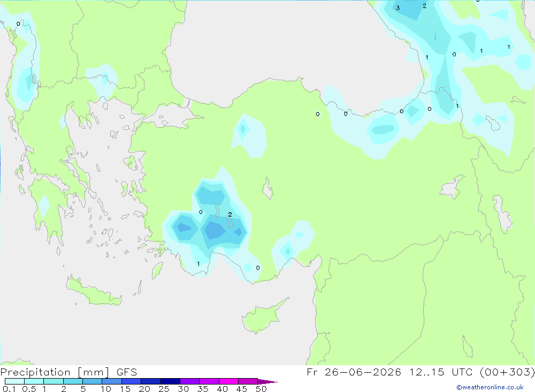Image resolution: width=535 pixels, height=392 pixels.
Task: Select the 0.5–1 mm legend color swatch
Action: 34,381
